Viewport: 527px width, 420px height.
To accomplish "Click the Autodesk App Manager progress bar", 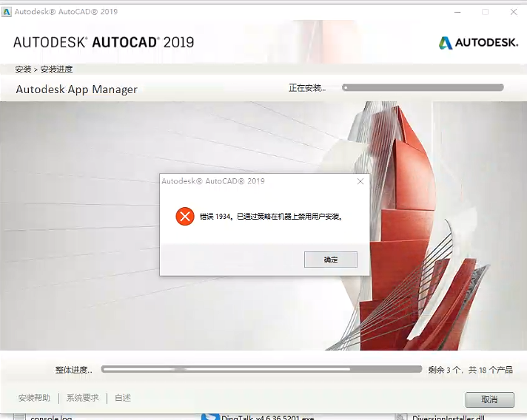I will (423, 88).
